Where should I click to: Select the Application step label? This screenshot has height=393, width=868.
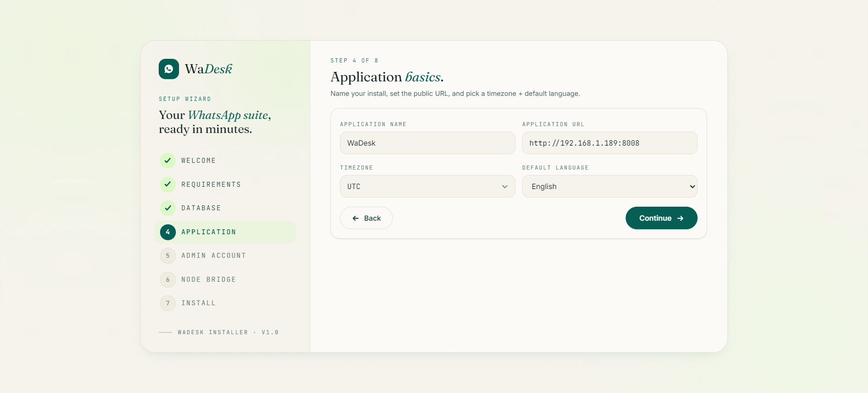pos(208,232)
